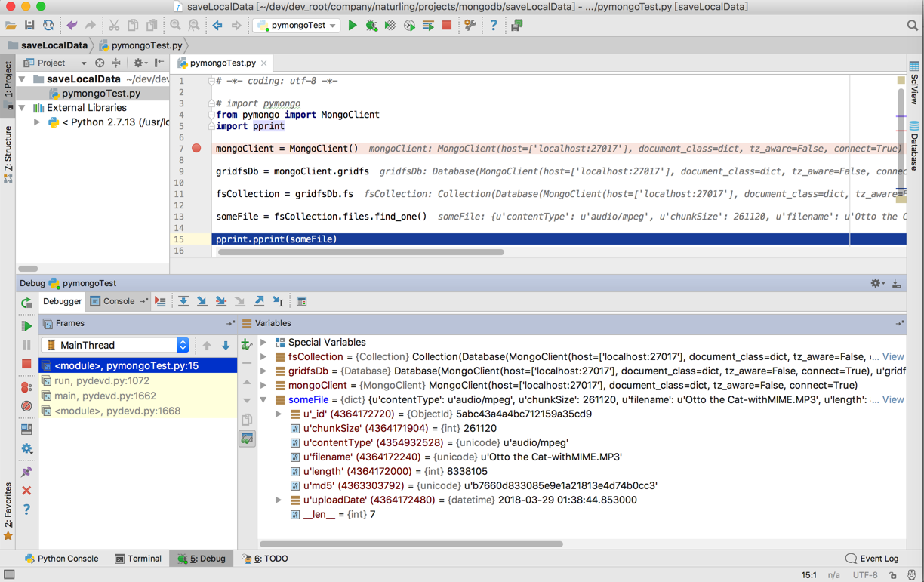Open the pymongoTest run configuration dropdown

tap(297, 25)
